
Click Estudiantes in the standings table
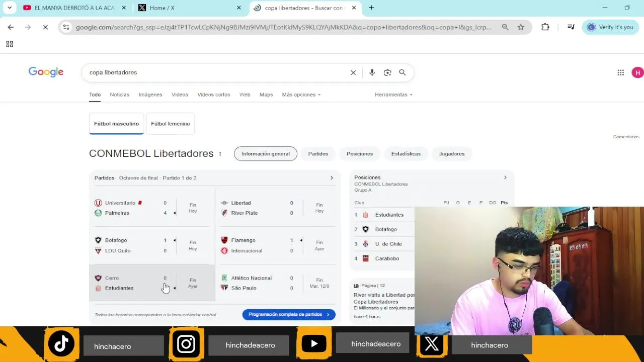[389, 215]
